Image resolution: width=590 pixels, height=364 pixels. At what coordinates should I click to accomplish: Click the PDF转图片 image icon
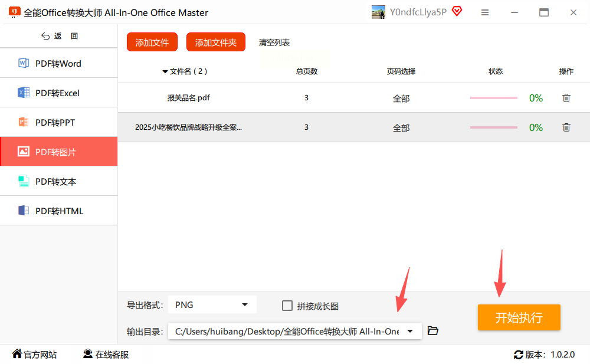pyautogui.click(x=24, y=151)
